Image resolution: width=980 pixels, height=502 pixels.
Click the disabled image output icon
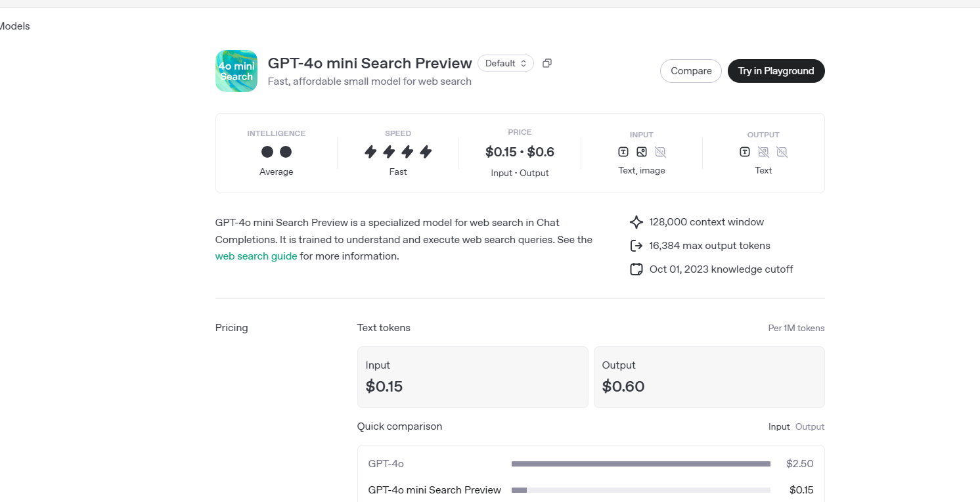click(x=763, y=152)
